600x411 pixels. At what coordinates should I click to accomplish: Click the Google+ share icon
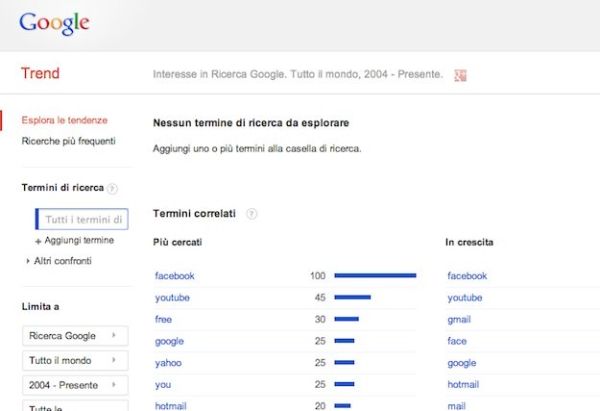click(x=461, y=75)
